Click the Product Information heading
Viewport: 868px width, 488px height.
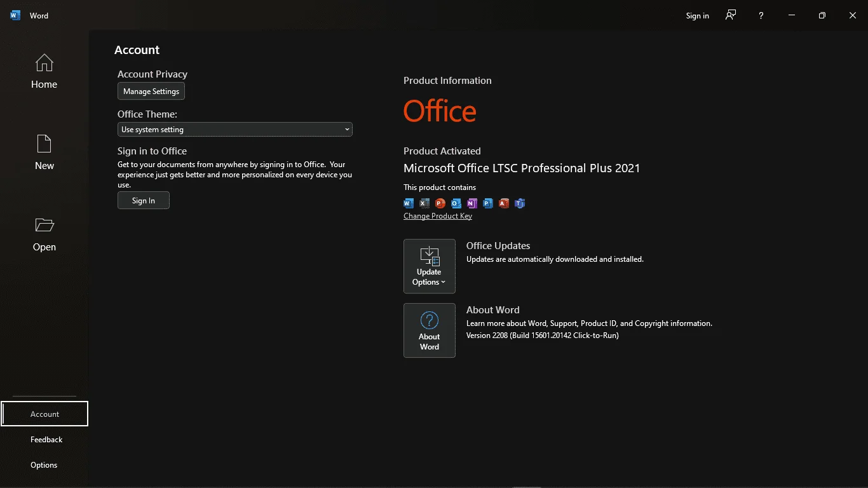pyautogui.click(x=447, y=81)
